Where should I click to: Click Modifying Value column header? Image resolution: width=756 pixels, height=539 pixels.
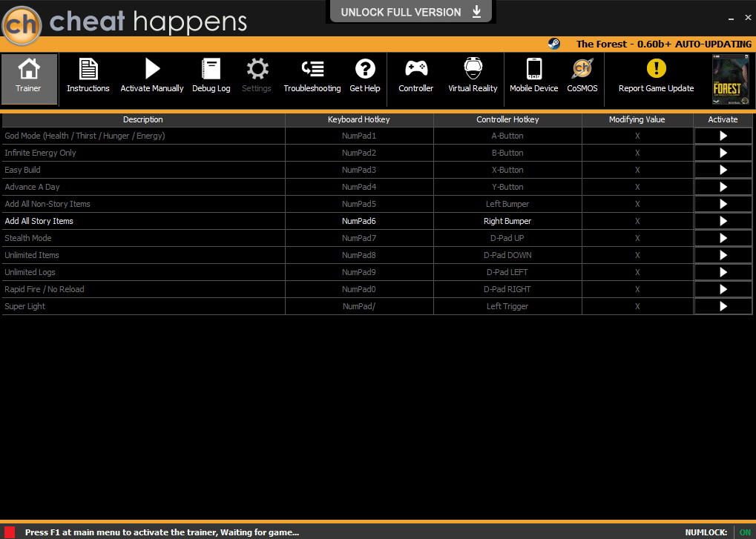pyautogui.click(x=637, y=119)
